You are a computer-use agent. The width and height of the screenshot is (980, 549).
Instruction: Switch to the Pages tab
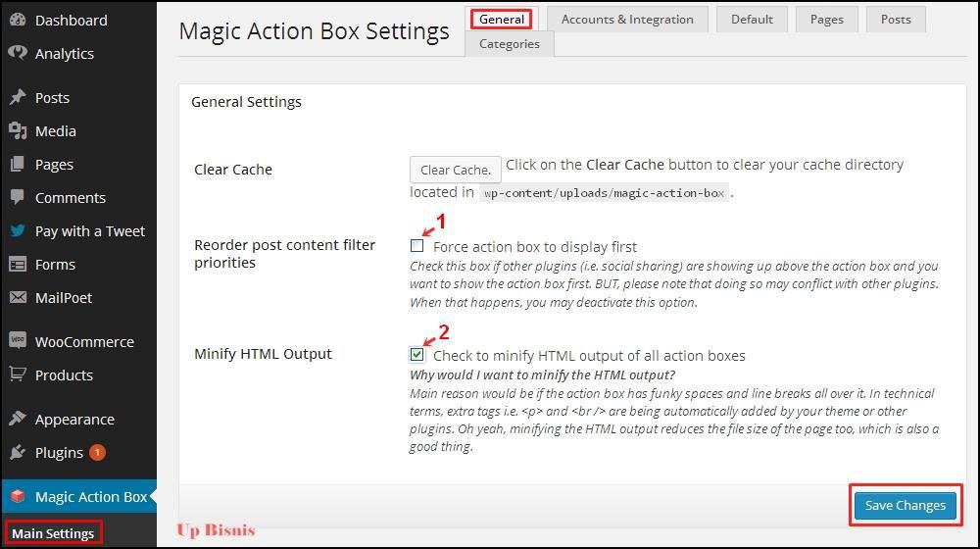point(826,20)
